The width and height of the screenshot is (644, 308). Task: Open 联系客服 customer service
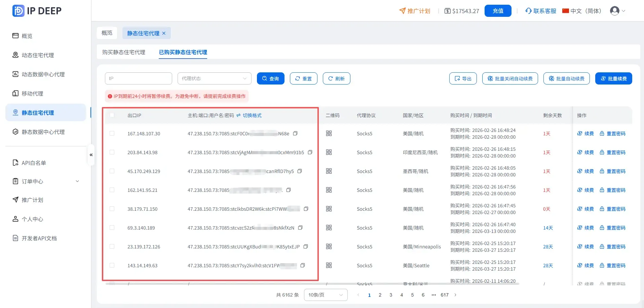pyautogui.click(x=540, y=10)
